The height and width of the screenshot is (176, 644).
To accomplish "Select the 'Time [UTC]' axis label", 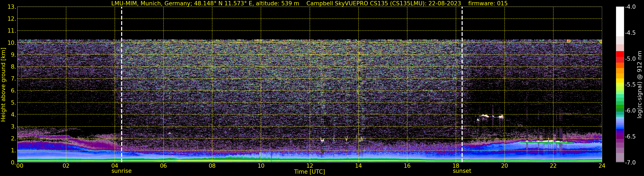I will [310, 172].
